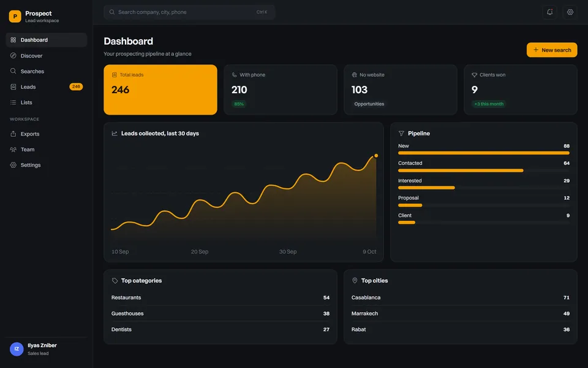Screen dimensions: 588x368
Task: Select the Dentists category row
Action: pyautogui.click(x=221, y=329)
